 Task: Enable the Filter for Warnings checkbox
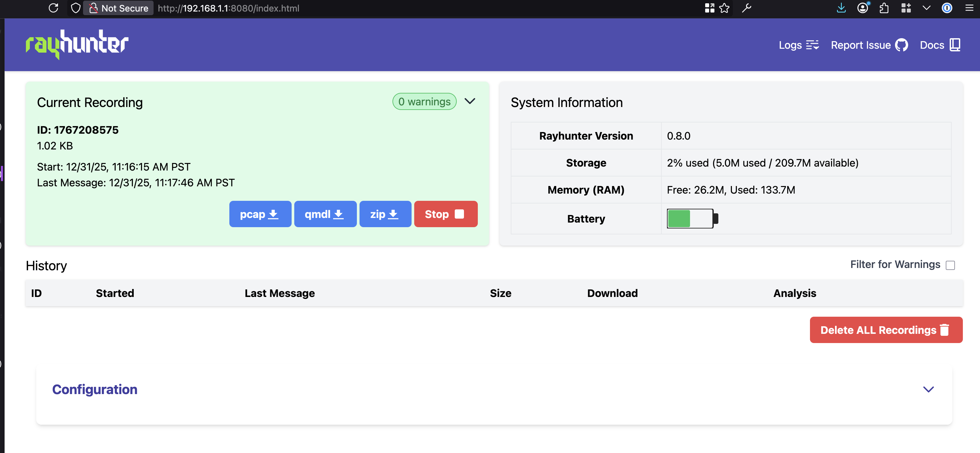pyautogui.click(x=950, y=265)
